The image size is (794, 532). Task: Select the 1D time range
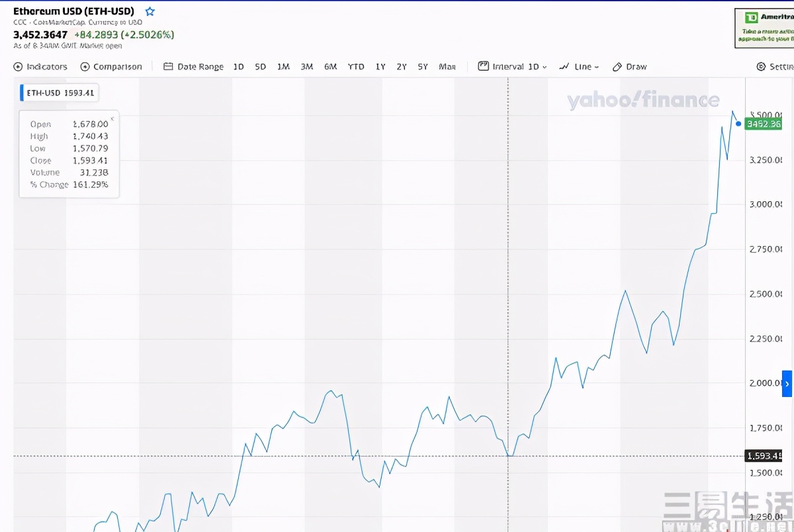239,67
